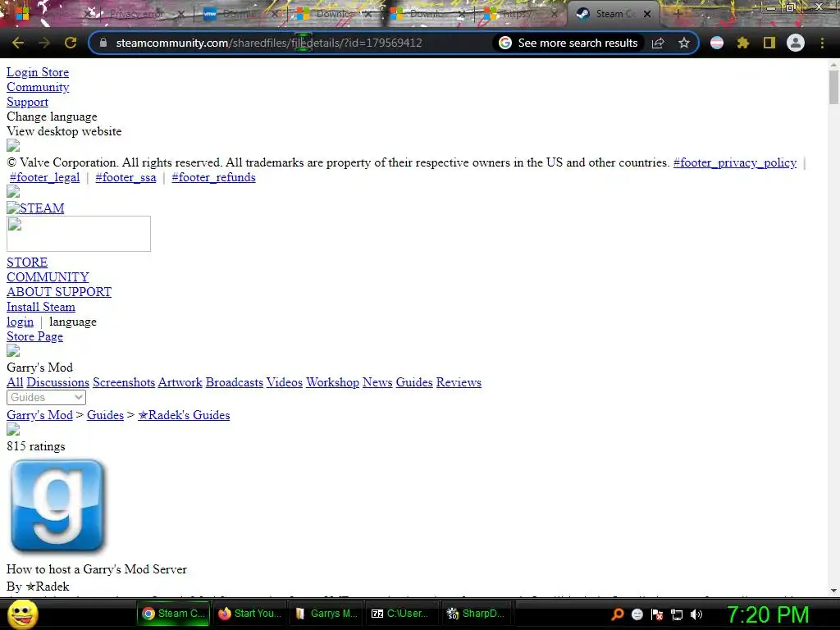The height and width of the screenshot is (630, 840).
Task: Select the Reviews hub link
Action: tap(459, 382)
